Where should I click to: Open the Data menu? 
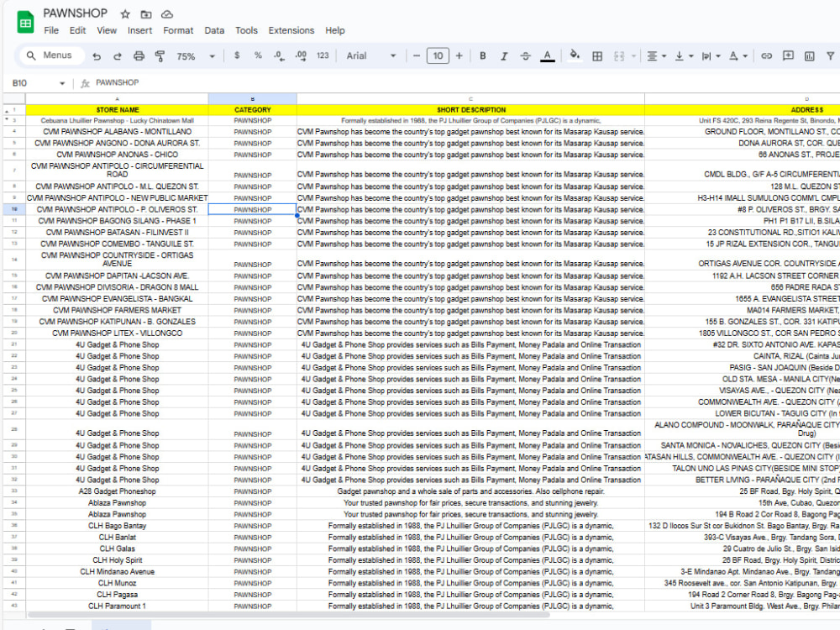[214, 30]
